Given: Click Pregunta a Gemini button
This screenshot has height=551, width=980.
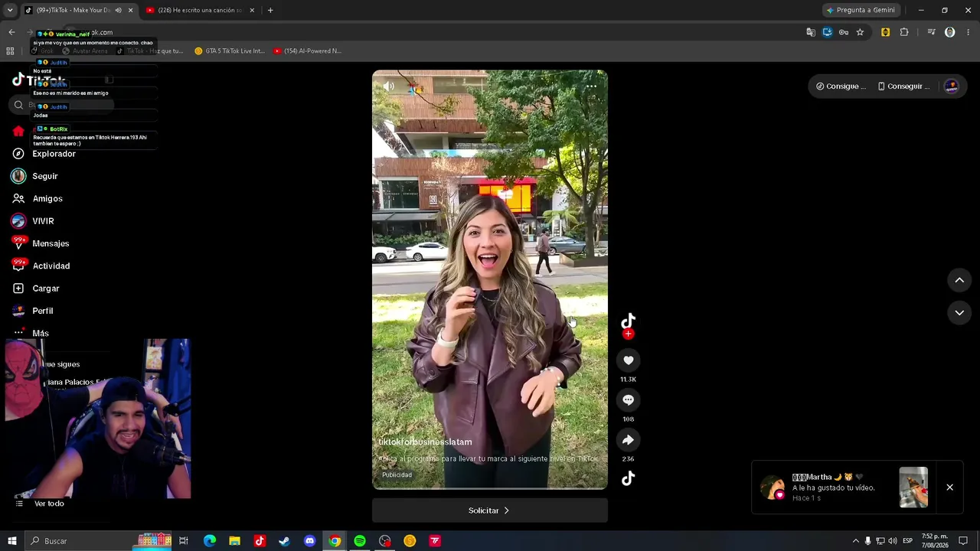Looking at the screenshot, I should (861, 10).
